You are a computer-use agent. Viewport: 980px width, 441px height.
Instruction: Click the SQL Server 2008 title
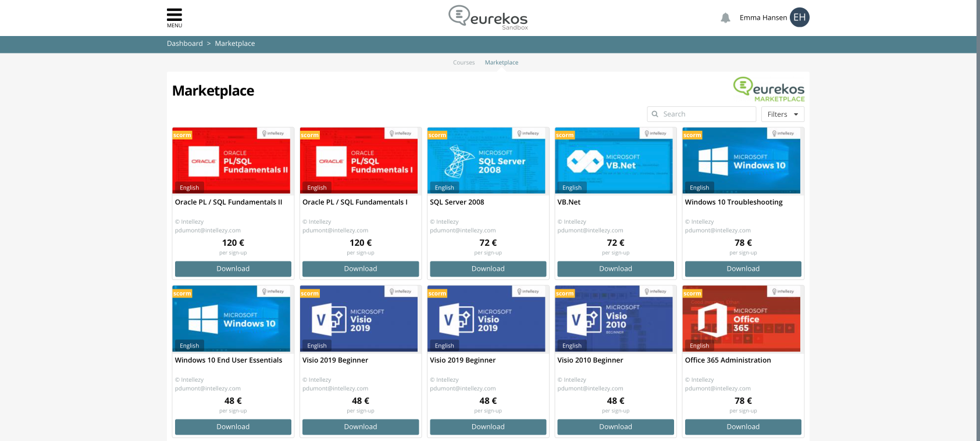coord(457,202)
